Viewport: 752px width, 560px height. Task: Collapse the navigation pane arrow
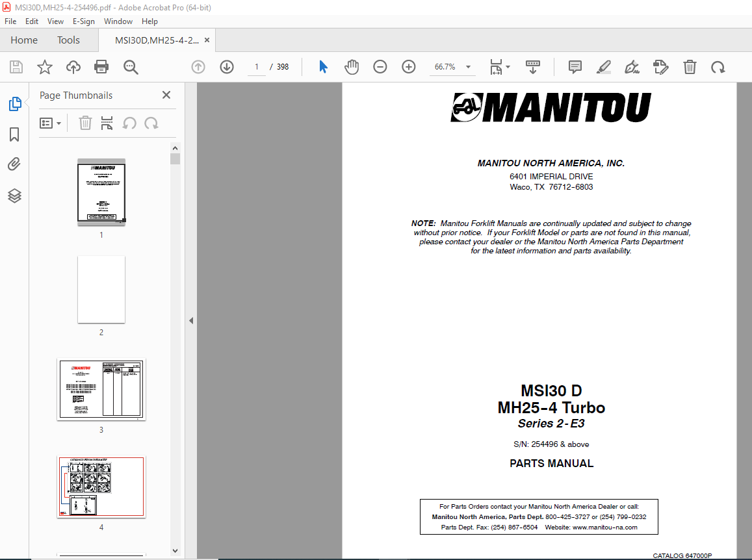pos(191,320)
